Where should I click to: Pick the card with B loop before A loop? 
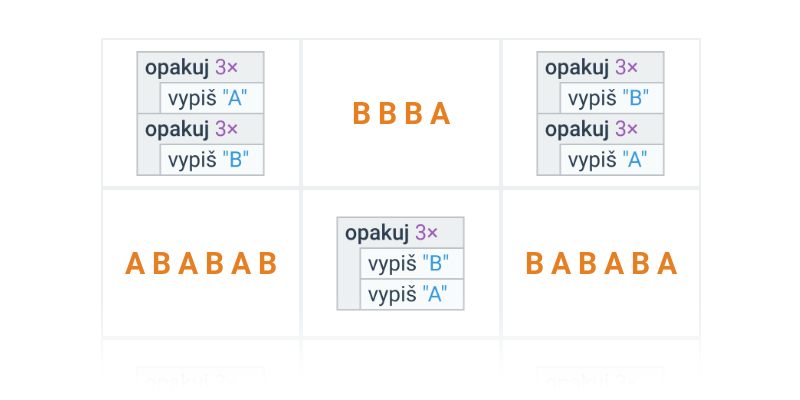pyautogui.click(x=601, y=113)
